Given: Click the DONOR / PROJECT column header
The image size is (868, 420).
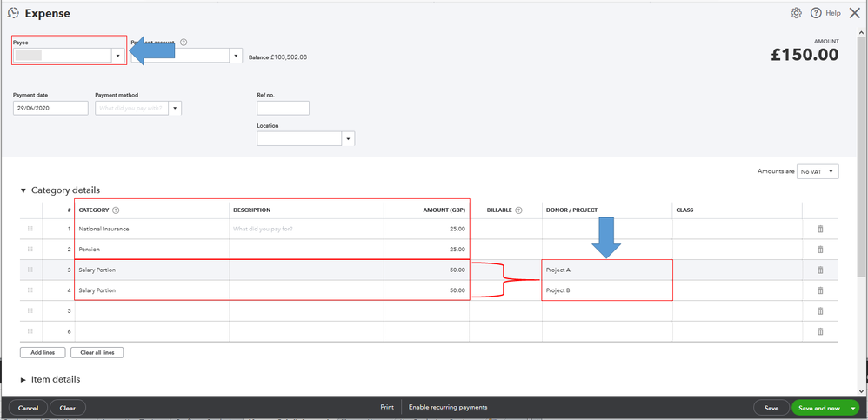Looking at the screenshot, I should tap(571, 210).
